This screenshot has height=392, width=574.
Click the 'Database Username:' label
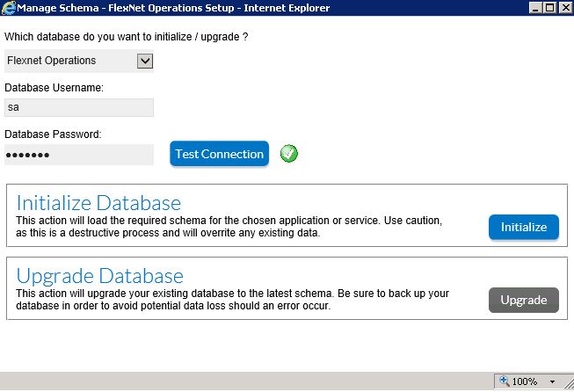54,88
